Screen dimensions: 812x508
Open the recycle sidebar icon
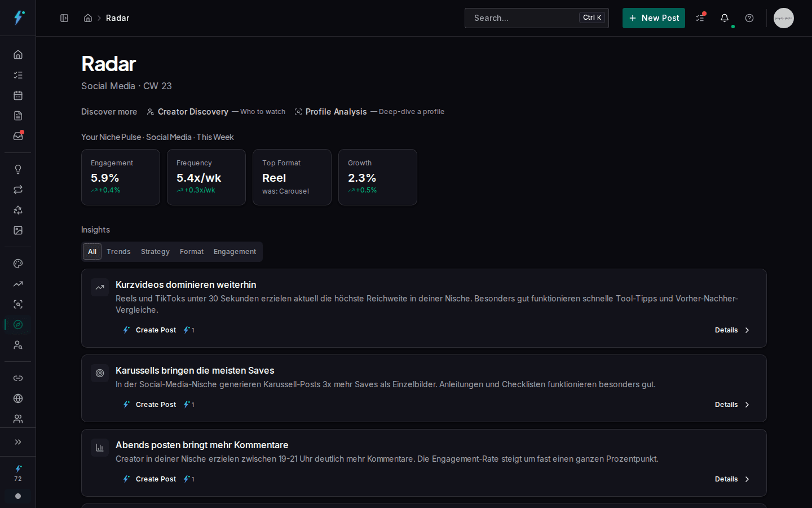[18, 210]
